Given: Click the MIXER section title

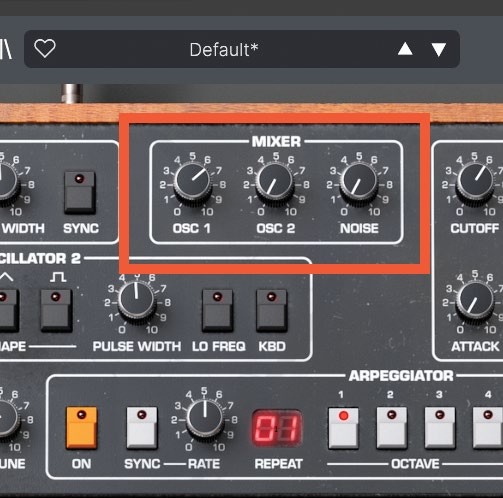Looking at the screenshot, I should (276, 142).
